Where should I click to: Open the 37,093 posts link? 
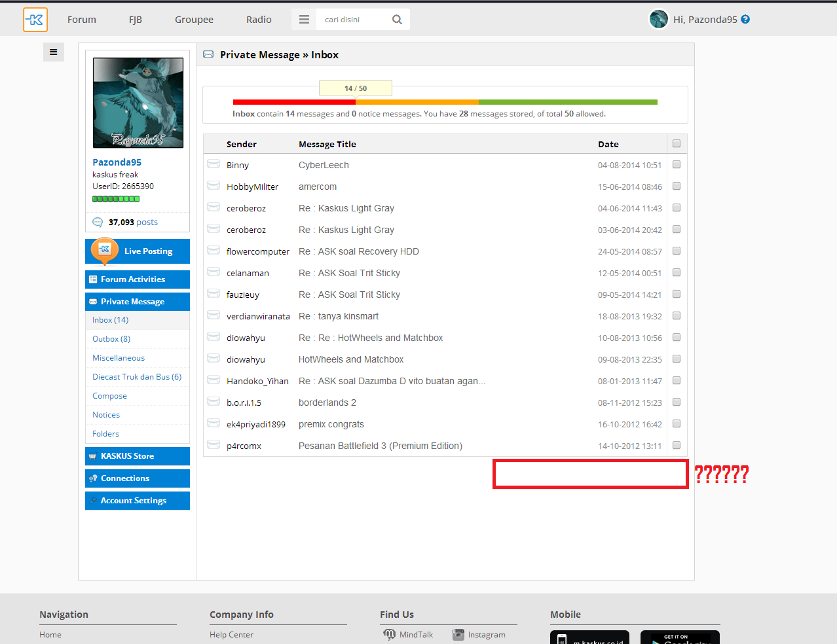[133, 223]
